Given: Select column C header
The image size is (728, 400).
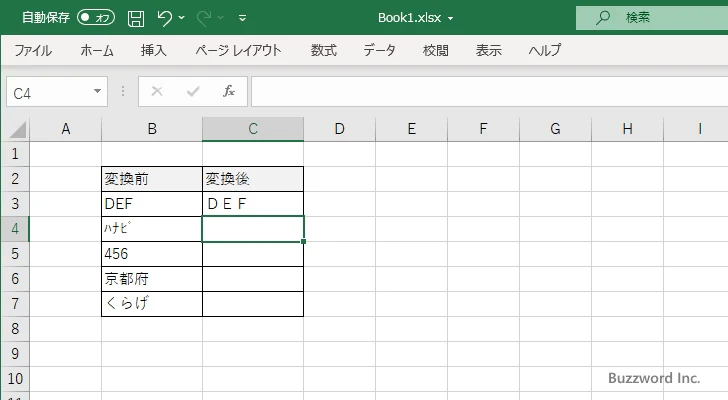Looking at the screenshot, I should click(x=253, y=129).
